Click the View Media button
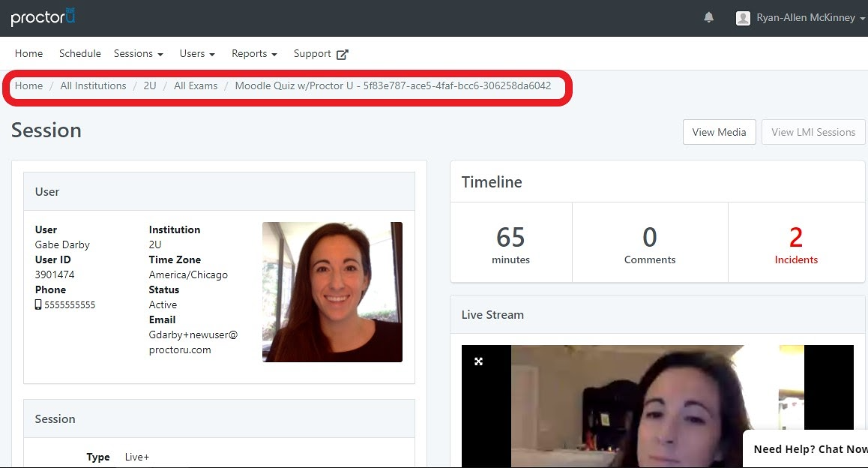The height and width of the screenshot is (468, 868). coord(719,132)
